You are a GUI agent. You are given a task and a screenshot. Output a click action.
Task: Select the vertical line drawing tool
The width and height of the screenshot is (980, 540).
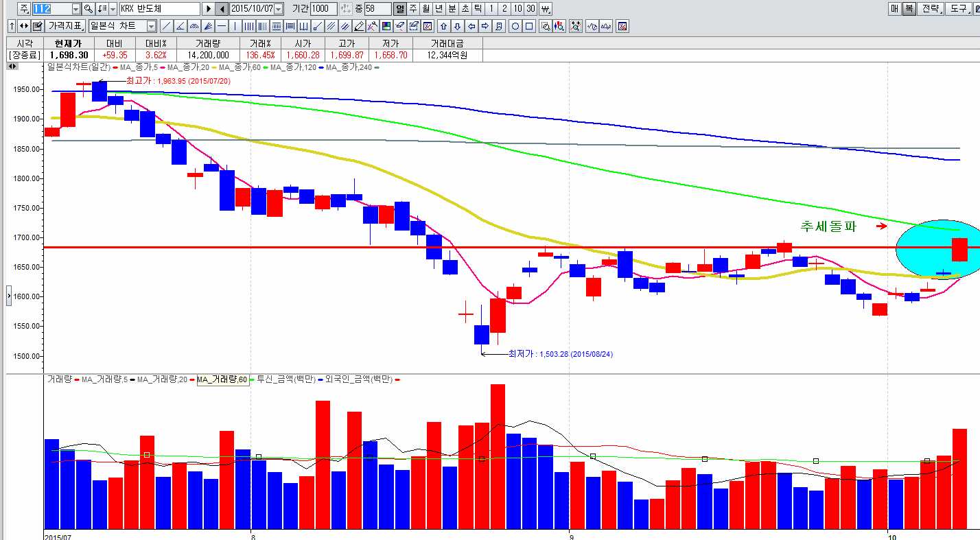point(235,26)
